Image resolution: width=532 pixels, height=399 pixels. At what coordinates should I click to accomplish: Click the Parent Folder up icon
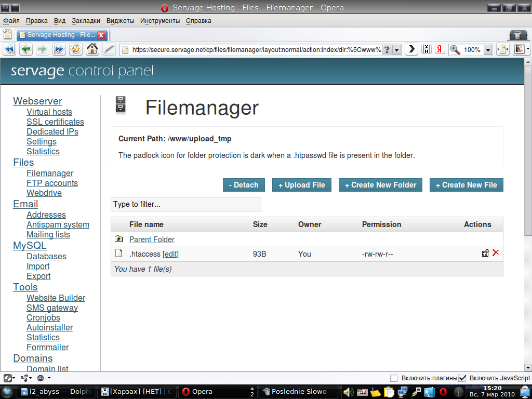click(x=119, y=239)
